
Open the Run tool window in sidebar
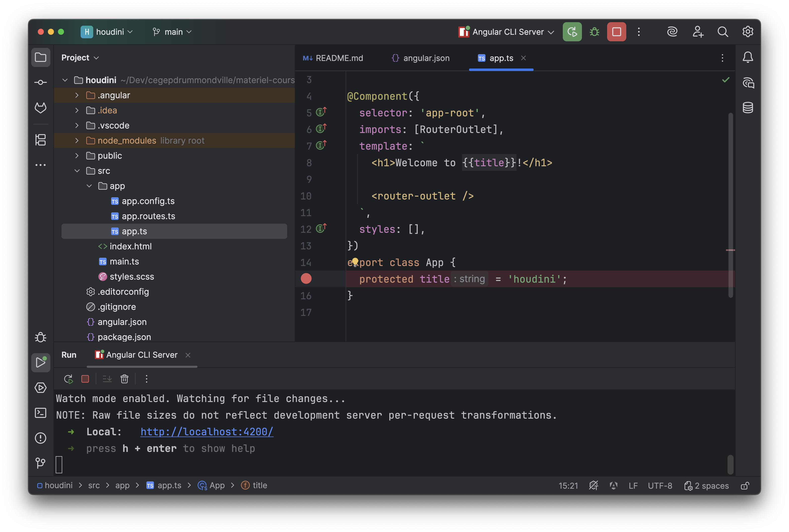(x=41, y=362)
